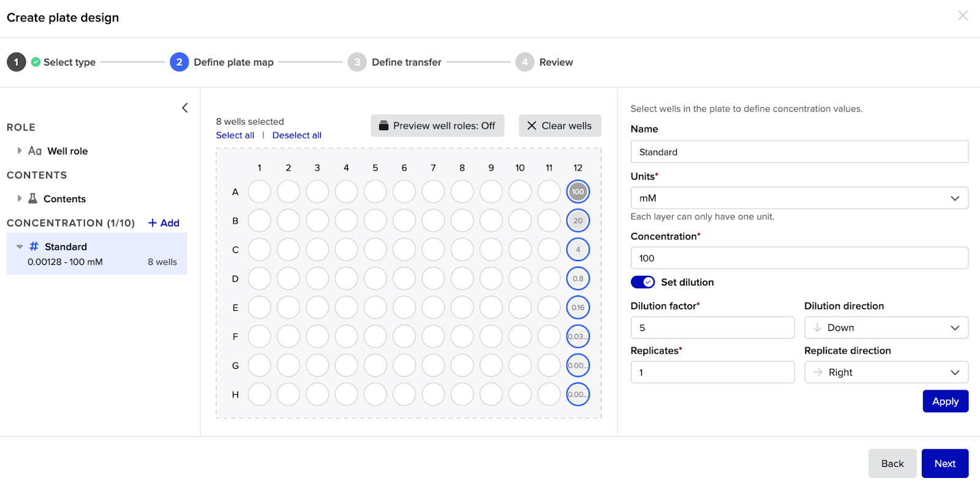Click the Deselect all link
The width and height of the screenshot is (980, 489).
point(296,135)
